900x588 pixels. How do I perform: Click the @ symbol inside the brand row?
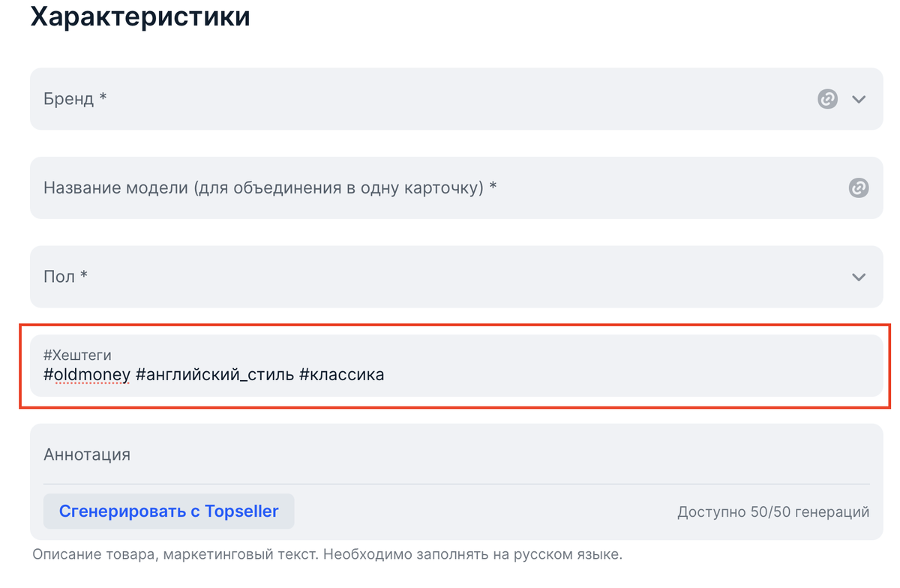coord(827,98)
